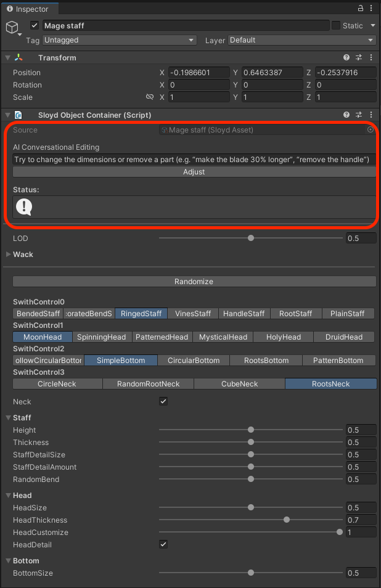
Task: Open the Transform component help reference icon
Action: coord(346,58)
